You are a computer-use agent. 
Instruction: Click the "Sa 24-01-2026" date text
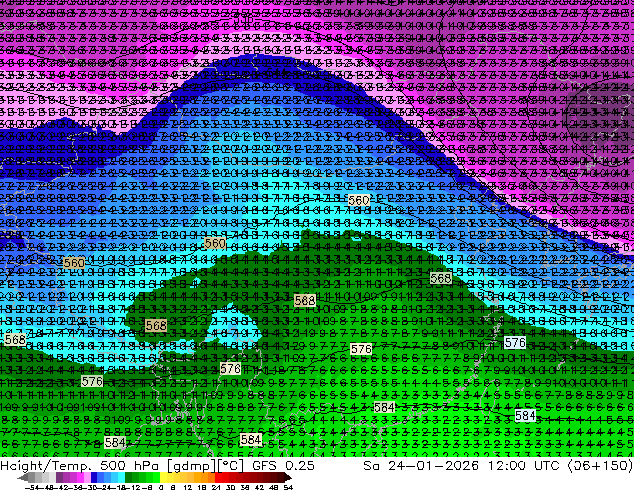(421, 466)
